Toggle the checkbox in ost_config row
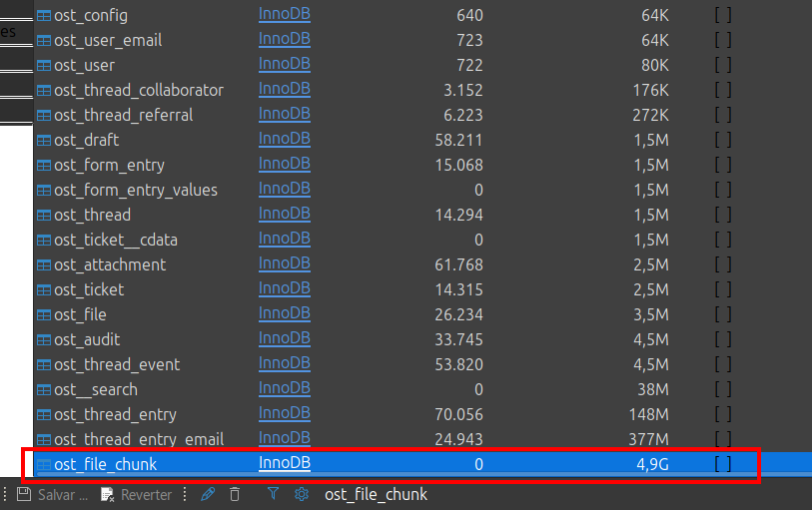The height and width of the screenshot is (510, 812). coord(723,16)
